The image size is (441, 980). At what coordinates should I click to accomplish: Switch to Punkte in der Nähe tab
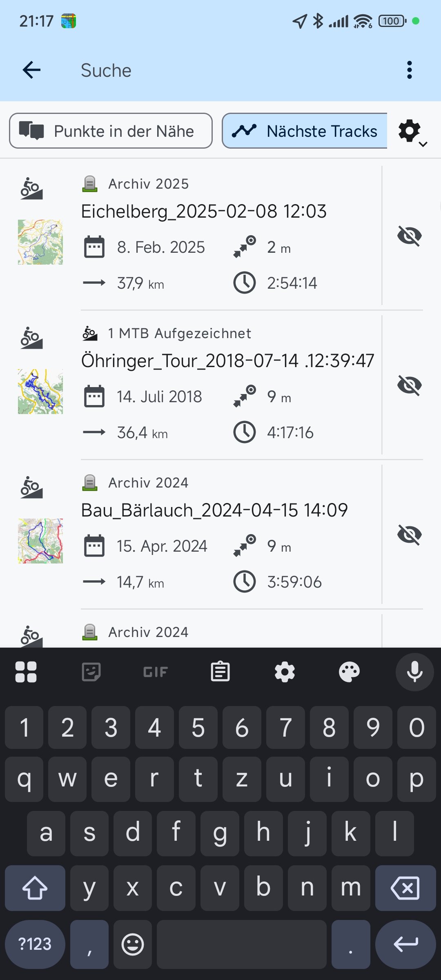point(111,131)
